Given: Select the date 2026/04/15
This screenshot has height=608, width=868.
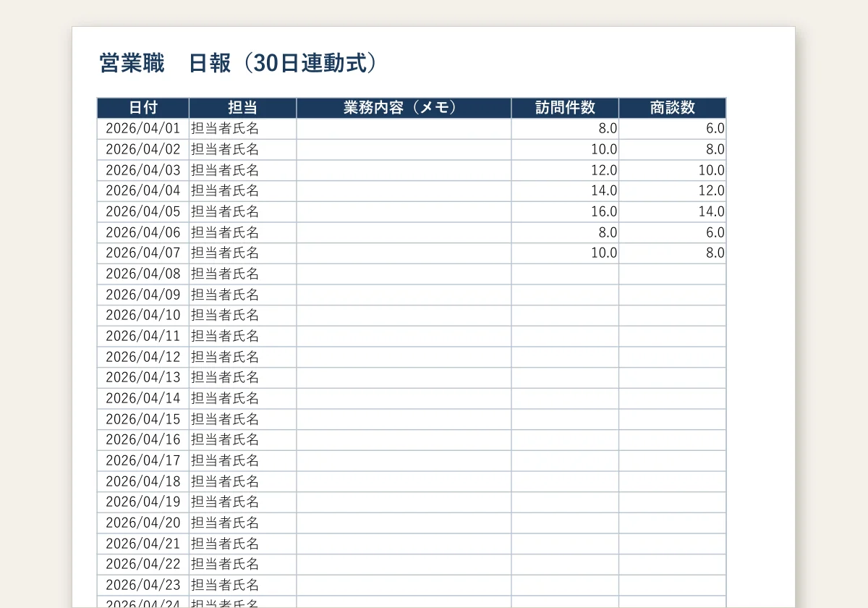Looking at the screenshot, I should [x=143, y=419].
